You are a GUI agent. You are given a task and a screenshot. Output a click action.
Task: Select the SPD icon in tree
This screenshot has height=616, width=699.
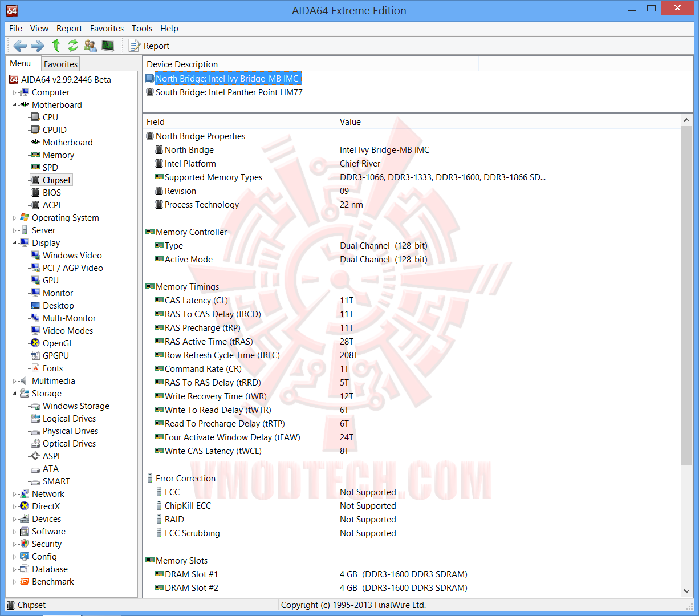point(35,167)
